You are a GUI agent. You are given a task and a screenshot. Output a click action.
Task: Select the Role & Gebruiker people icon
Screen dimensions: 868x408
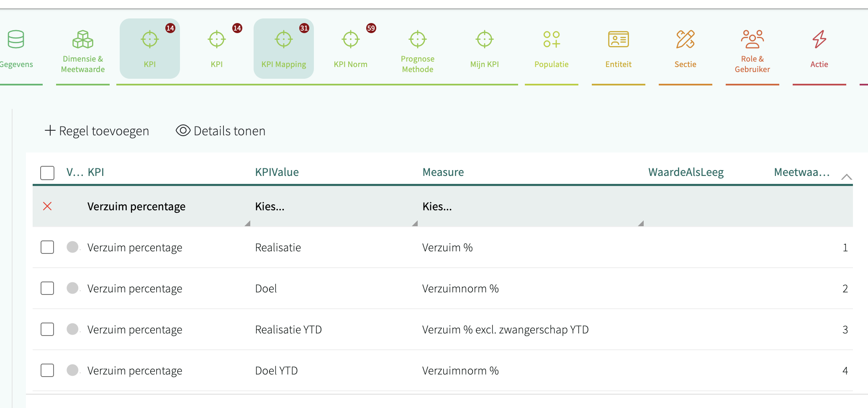click(x=752, y=39)
